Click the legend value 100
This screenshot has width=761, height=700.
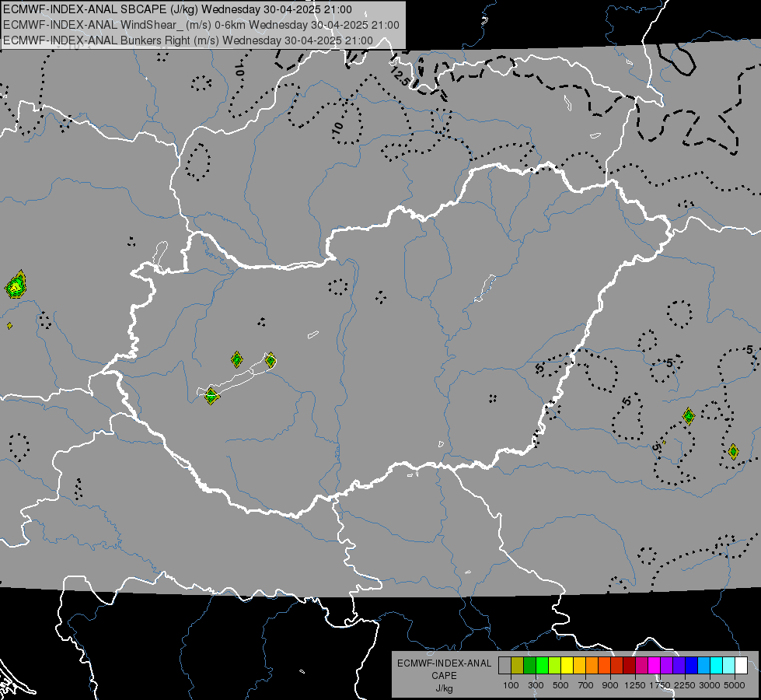pos(511,685)
